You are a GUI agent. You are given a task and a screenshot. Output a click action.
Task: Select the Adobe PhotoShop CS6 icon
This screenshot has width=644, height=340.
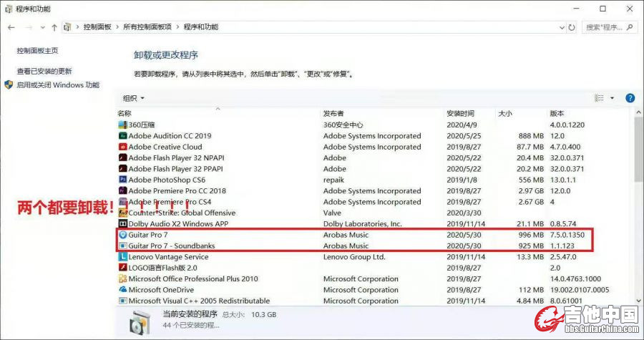[122, 180]
